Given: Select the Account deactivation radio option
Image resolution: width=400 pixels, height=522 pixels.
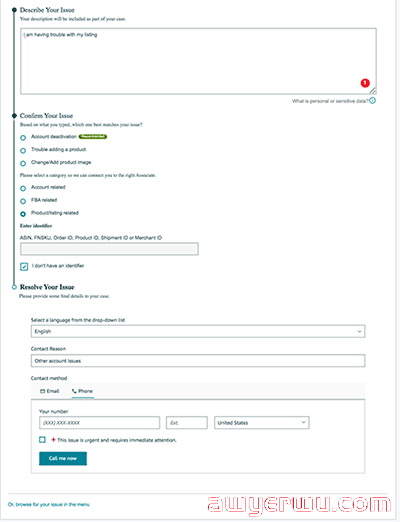Looking at the screenshot, I should click(23, 138).
